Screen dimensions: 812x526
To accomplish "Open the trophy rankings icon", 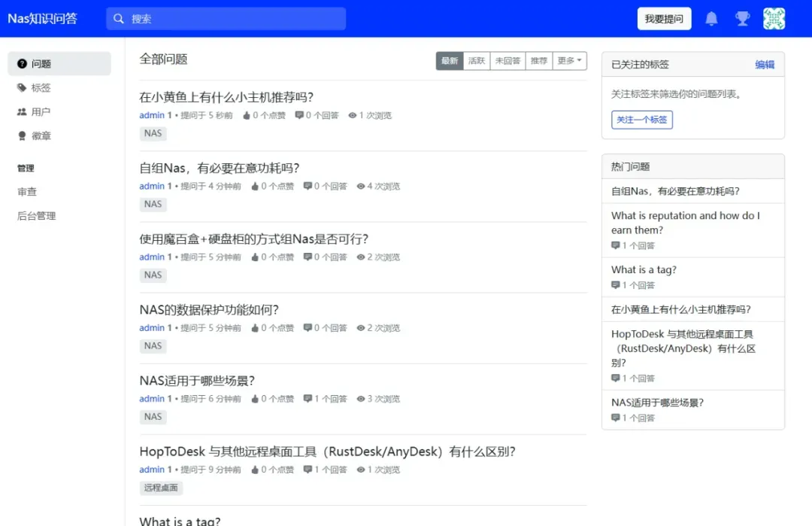I will [742, 19].
